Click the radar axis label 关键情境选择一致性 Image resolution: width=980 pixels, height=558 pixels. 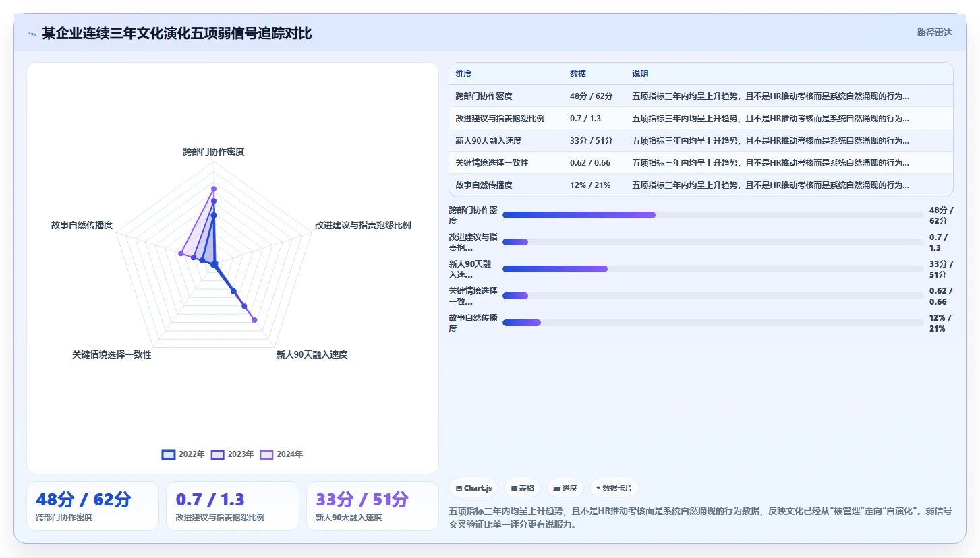112,354
